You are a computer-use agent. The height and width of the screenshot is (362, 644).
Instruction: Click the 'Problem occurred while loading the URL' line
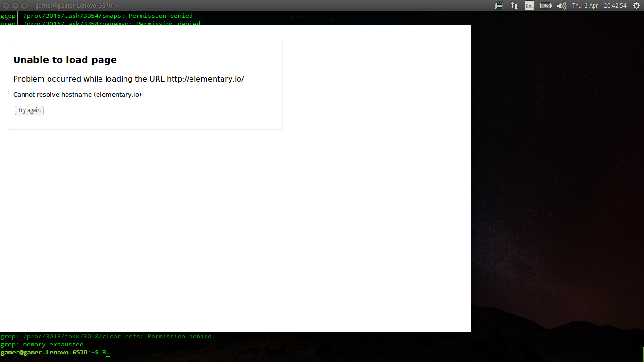coord(129,79)
